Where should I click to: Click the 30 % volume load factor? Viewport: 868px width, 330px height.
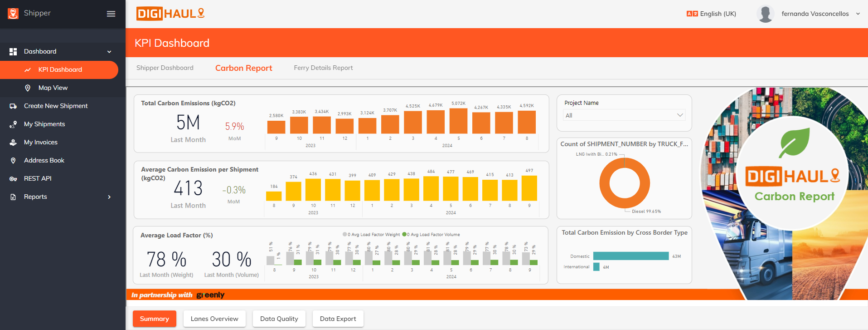pyautogui.click(x=232, y=260)
